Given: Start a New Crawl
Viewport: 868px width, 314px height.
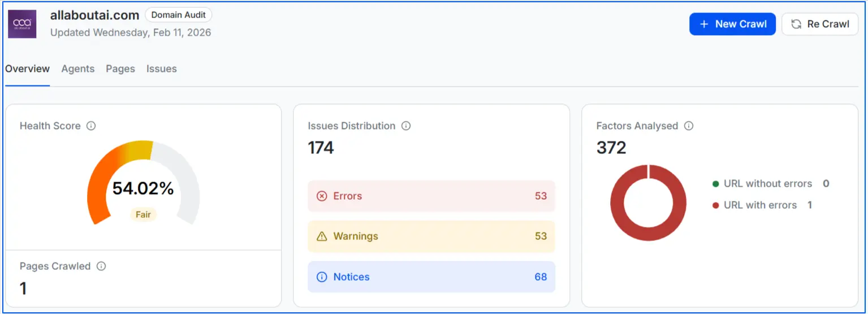Looking at the screenshot, I should (x=732, y=24).
